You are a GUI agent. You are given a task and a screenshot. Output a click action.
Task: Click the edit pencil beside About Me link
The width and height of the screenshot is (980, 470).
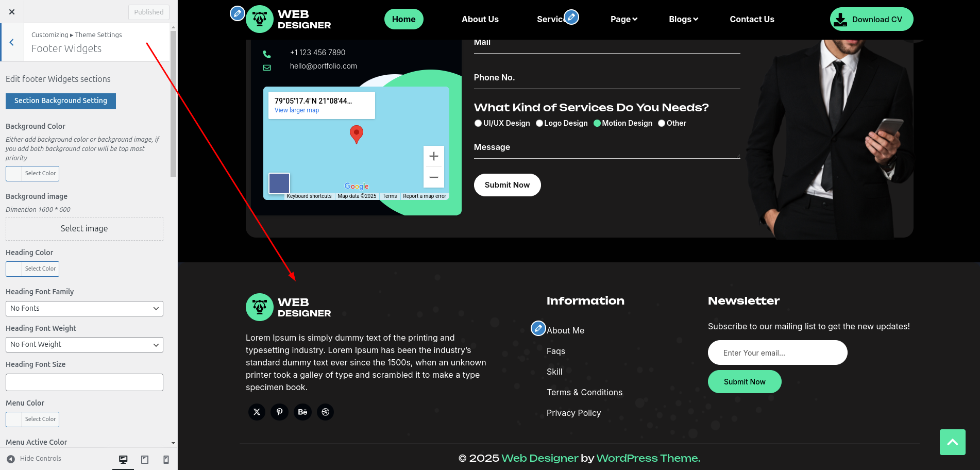point(538,328)
